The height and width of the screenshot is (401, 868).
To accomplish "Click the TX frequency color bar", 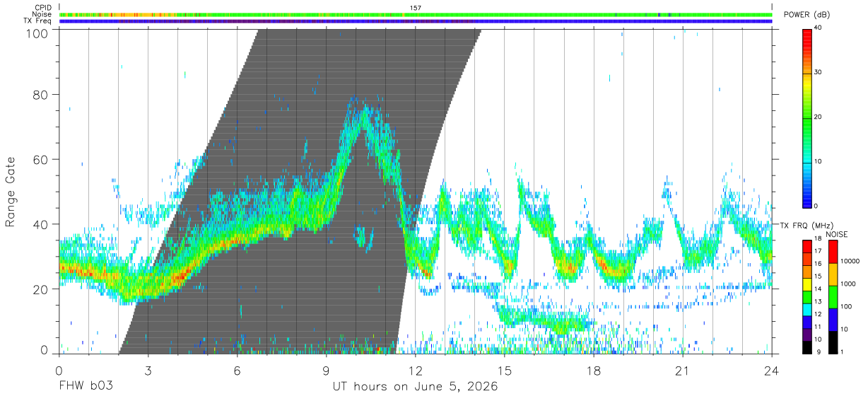I will coord(807,296).
